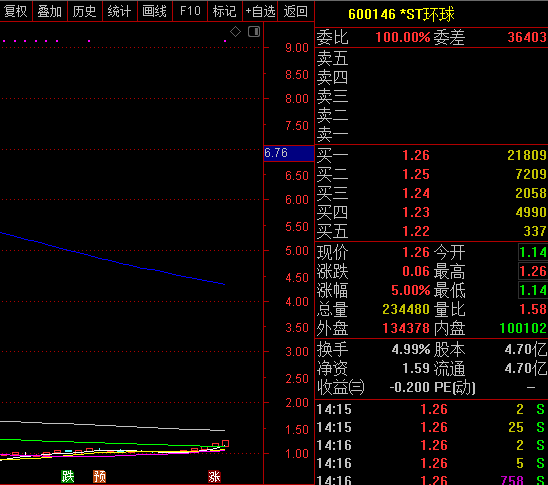The width and height of the screenshot is (548, 485).
Task: Click the 买一 volume 21809
Action: coord(527,155)
